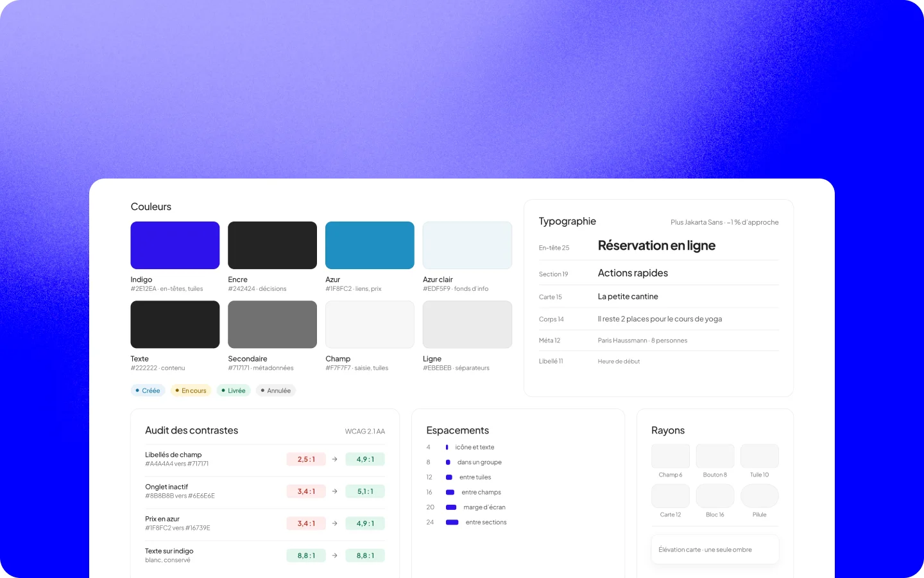The width and height of the screenshot is (924, 578).
Task: Click 'Il reste 2 places pour le cours de yoga'
Action: coord(660,319)
